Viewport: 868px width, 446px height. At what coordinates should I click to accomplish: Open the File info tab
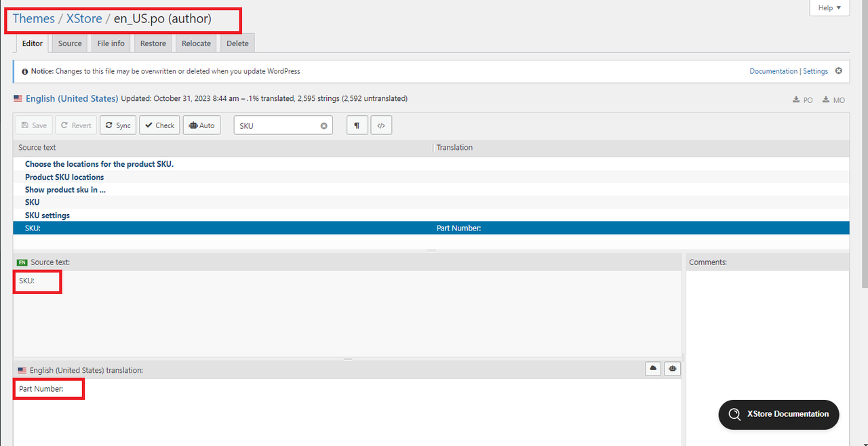click(111, 43)
